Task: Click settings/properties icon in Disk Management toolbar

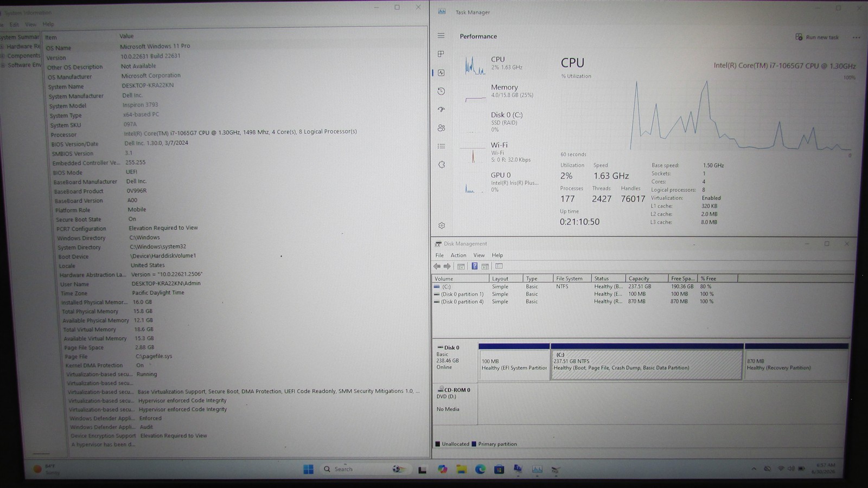Action: 499,266
